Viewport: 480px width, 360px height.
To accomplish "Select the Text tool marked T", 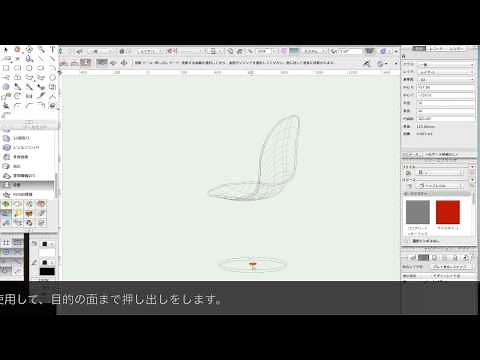I will point(53,50).
